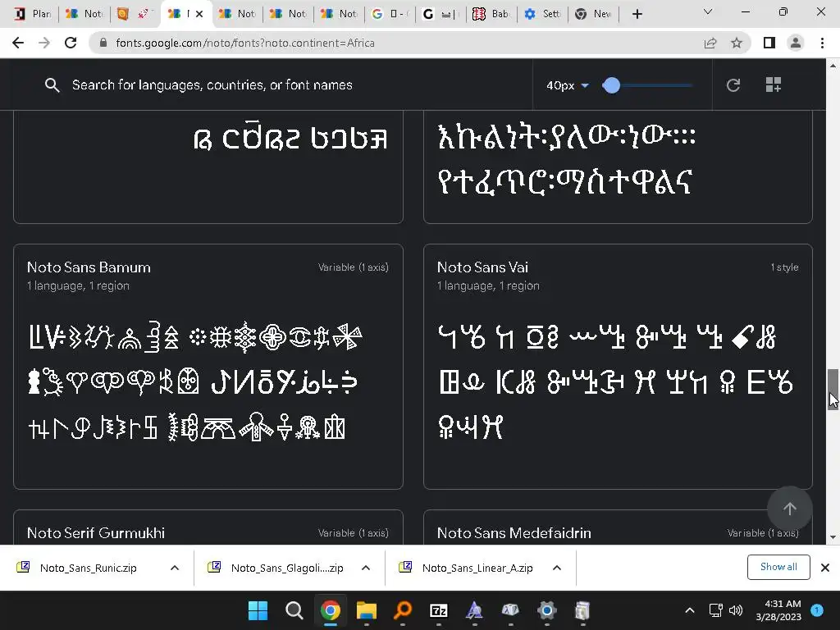Click the network icon in system tray

tap(715, 610)
